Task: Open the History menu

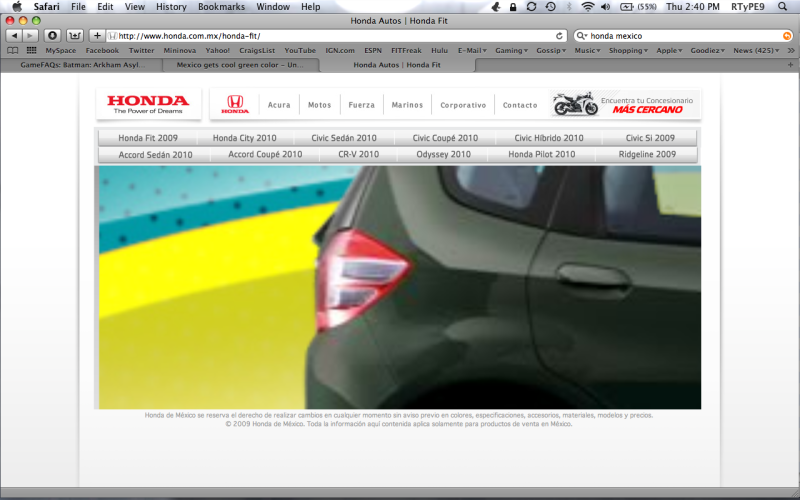Action: click(171, 7)
